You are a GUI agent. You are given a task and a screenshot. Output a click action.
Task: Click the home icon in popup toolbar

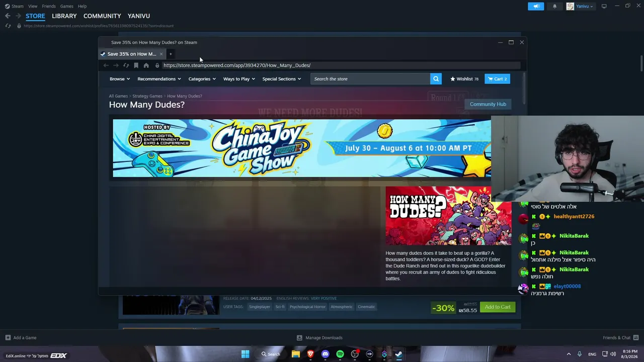click(146, 65)
